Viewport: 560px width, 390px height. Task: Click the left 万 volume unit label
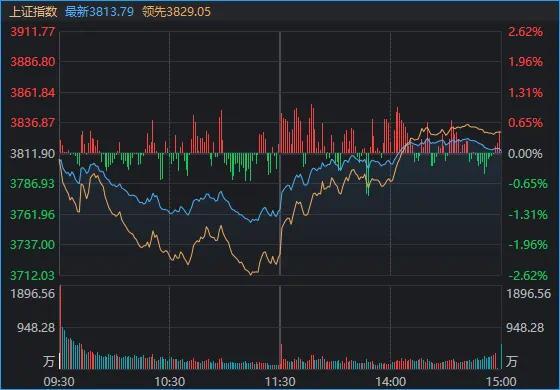tap(49, 361)
